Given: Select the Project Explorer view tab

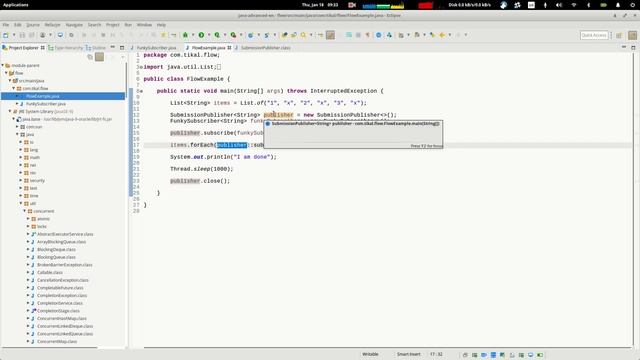Looking at the screenshot, I should (23, 48).
